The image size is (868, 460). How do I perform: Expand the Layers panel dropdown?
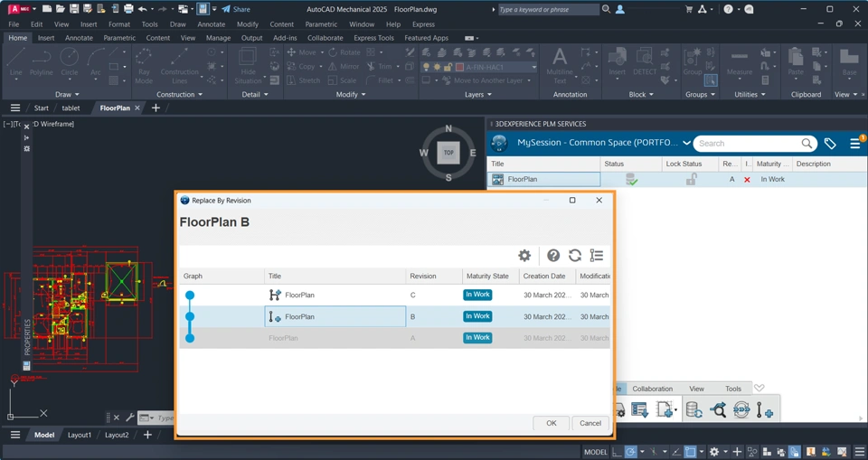[x=477, y=95]
